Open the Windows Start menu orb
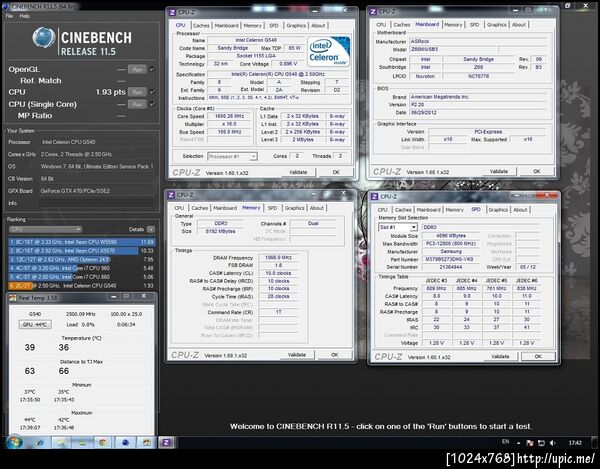This screenshot has width=600, height=469. (14, 442)
